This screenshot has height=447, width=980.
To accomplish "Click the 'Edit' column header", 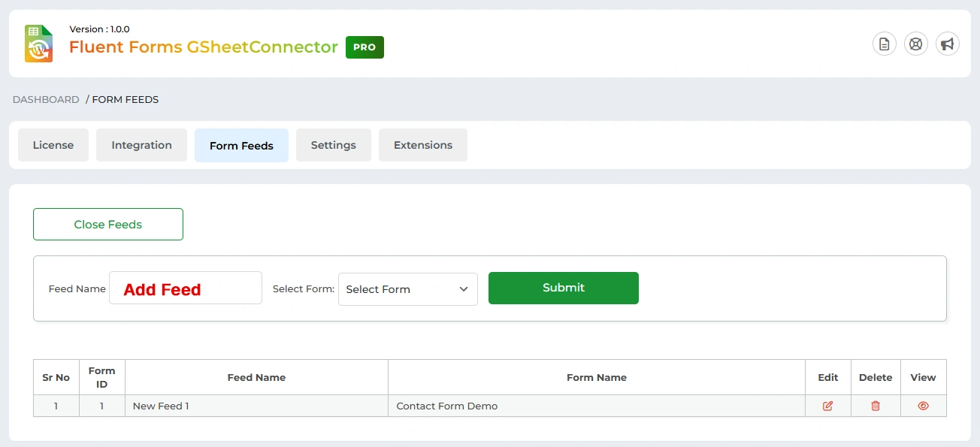I will click(828, 377).
